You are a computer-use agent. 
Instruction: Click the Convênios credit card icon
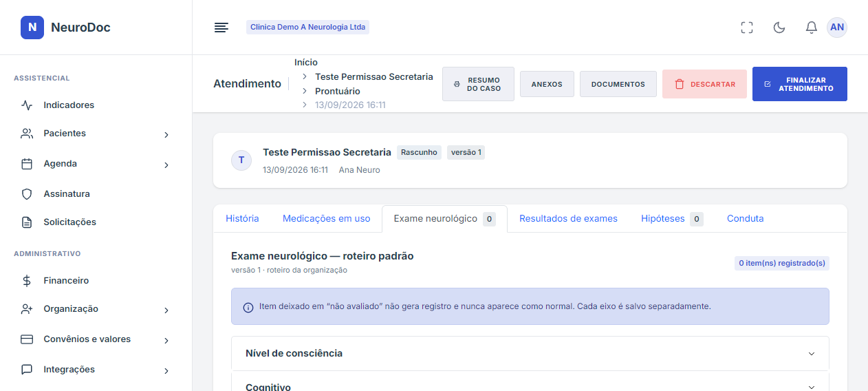coord(27,339)
